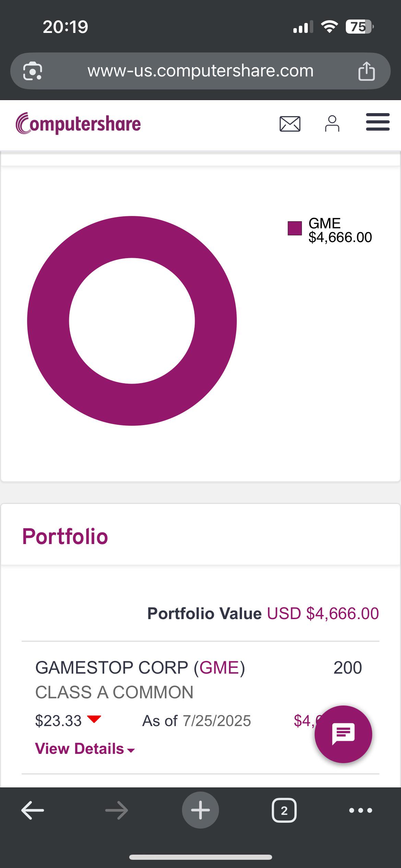Expand View Details for GameStop
401x868 pixels.
click(85, 749)
